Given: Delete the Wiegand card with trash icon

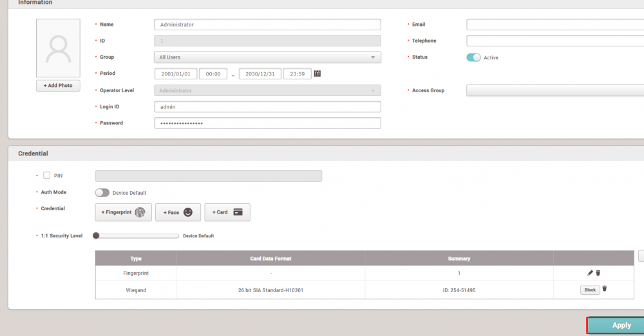Looking at the screenshot, I should [604, 289].
